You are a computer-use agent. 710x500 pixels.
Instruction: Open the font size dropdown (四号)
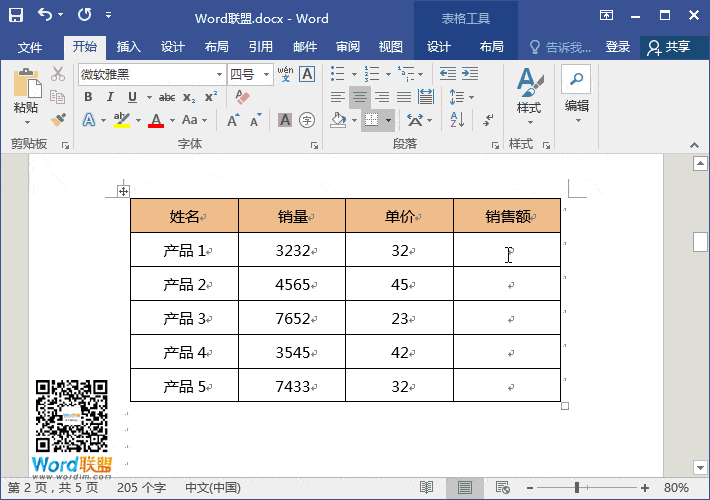pyautogui.click(x=267, y=74)
